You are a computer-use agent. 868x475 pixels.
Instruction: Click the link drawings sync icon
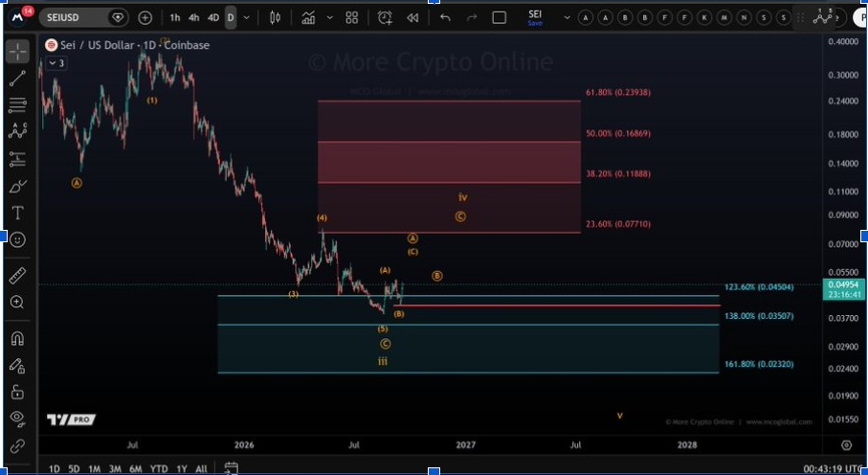[17, 445]
